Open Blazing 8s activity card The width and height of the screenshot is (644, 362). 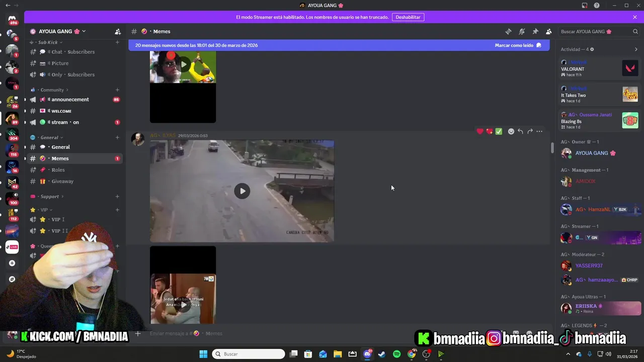point(599,121)
